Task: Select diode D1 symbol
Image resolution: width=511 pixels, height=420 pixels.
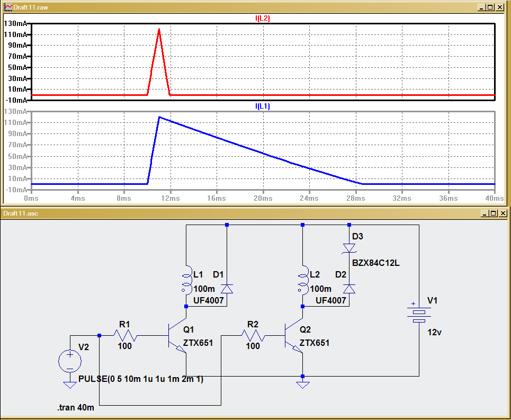Action: pyautogui.click(x=227, y=289)
